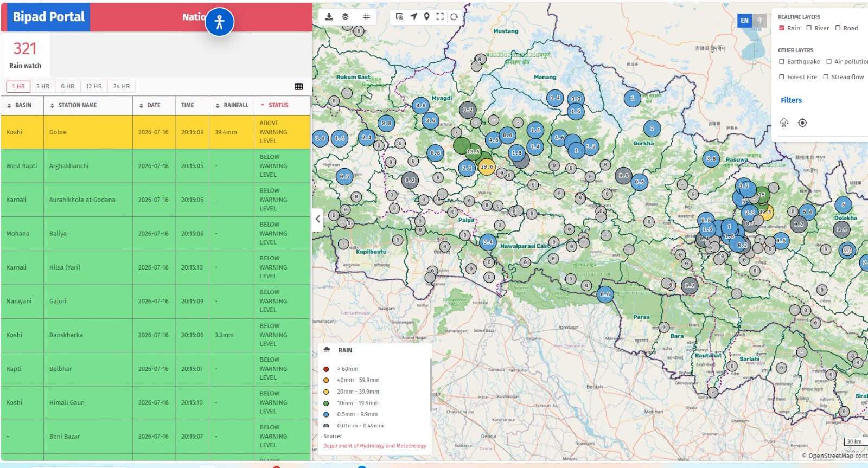The image size is (868, 468).
Task: Uncheck the Rain realtime layer
Action: tap(782, 28)
